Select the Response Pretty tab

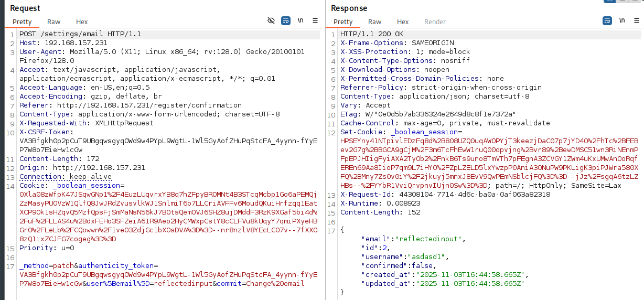pos(343,22)
